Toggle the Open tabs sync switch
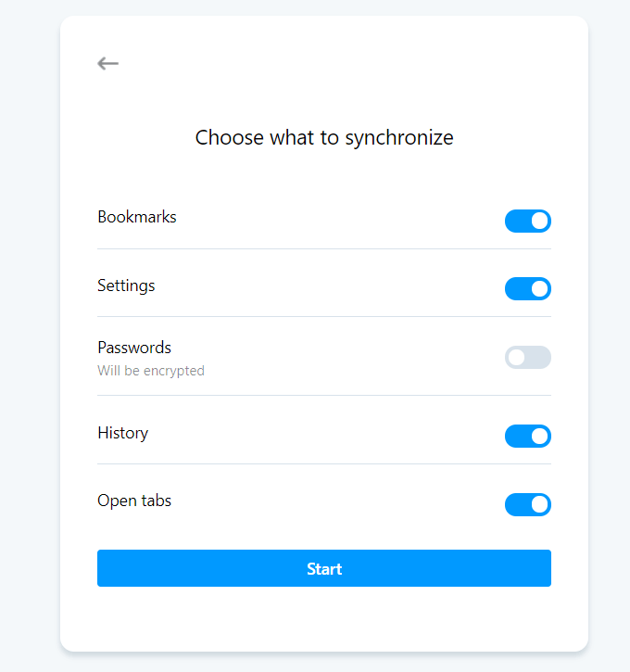 [527, 504]
